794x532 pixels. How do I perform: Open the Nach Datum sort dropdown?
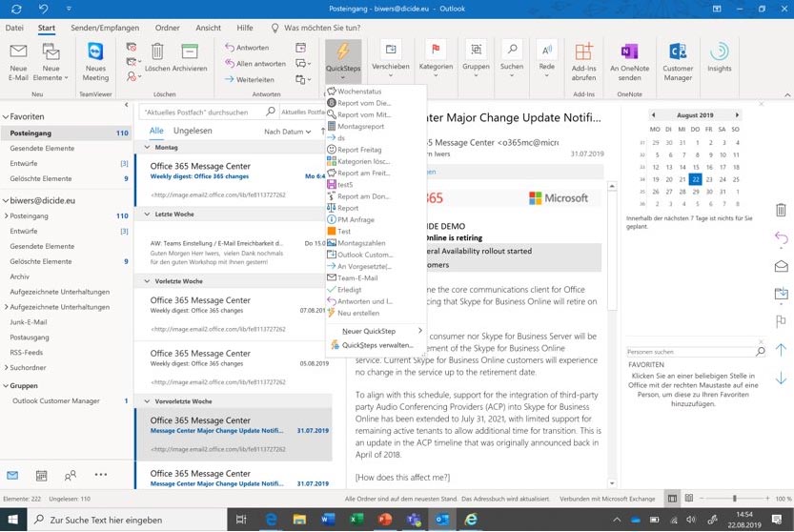coord(287,132)
